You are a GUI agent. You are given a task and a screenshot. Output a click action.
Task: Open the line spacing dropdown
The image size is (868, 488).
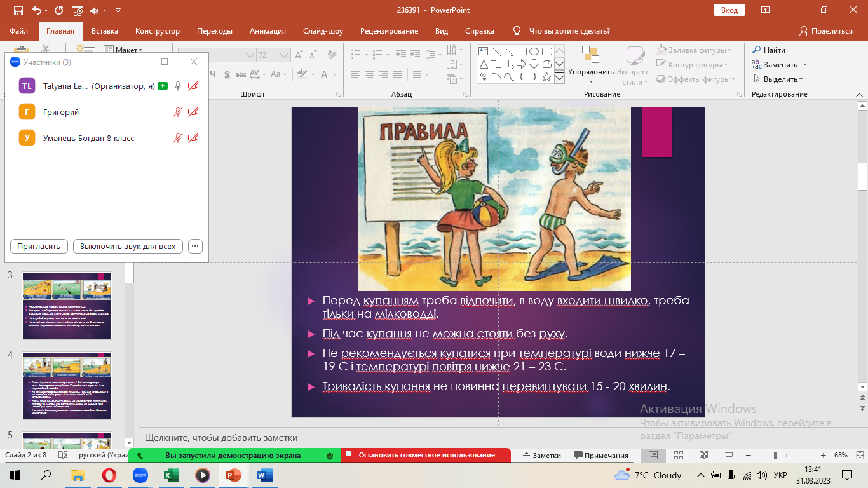pyautogui.click(x=433, y=55)
